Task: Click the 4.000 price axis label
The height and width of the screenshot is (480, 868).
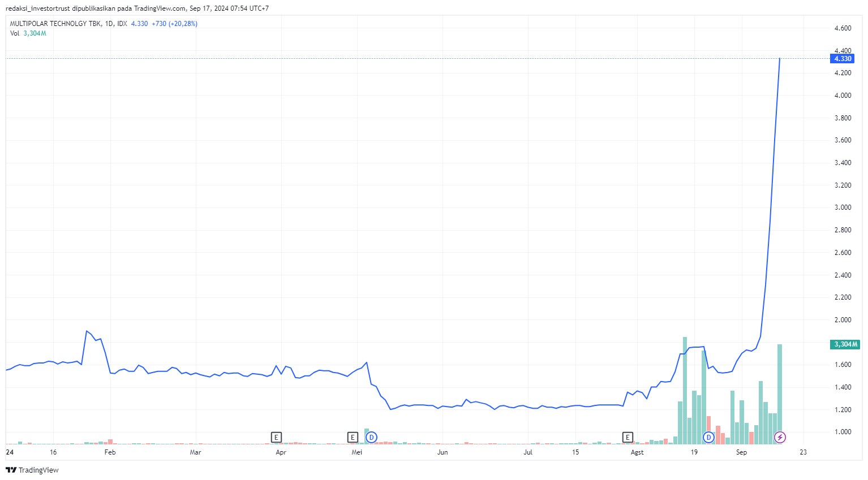Action: pos(843,96)
